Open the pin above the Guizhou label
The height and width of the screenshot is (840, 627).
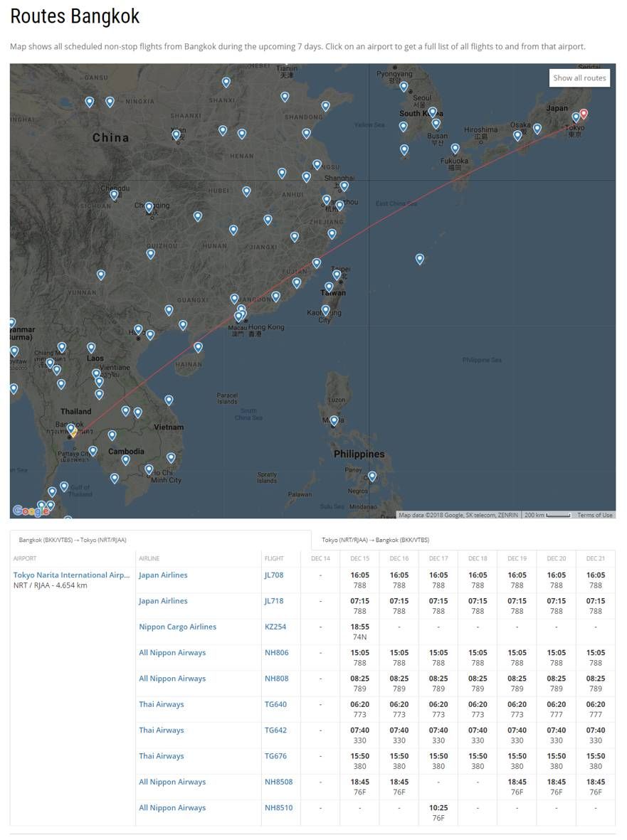[x=151, y=254]
